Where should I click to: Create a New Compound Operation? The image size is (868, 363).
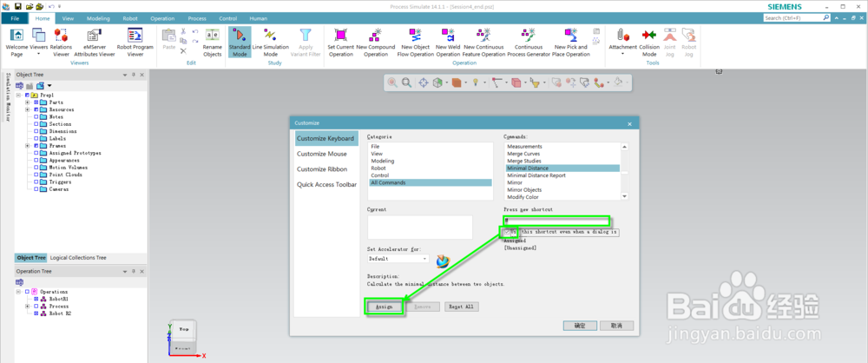[376, 43]
